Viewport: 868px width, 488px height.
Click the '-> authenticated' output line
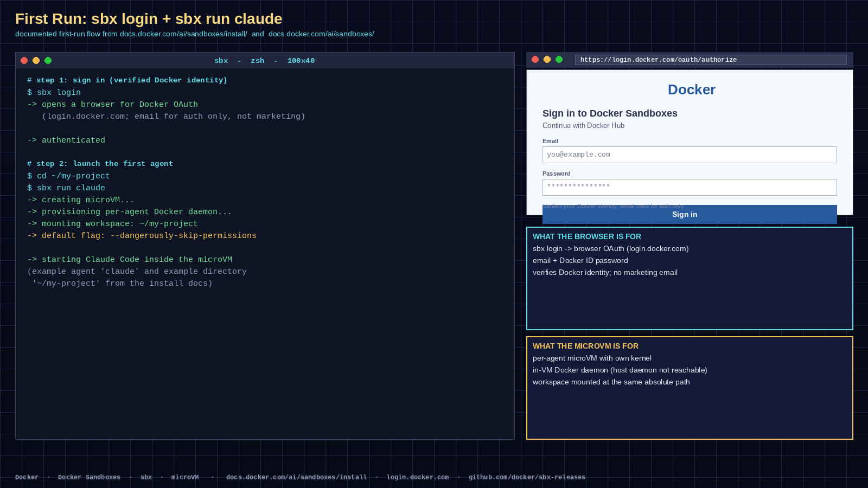(66, 140)
